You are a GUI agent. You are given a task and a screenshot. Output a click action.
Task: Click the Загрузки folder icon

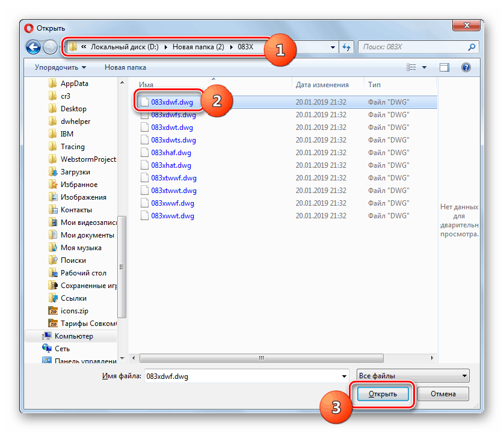coord(52,172)
